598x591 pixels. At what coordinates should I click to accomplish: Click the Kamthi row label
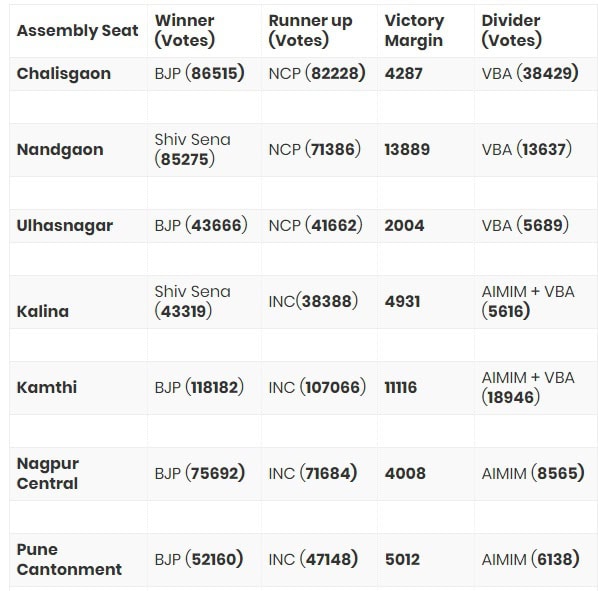[47, 387]
